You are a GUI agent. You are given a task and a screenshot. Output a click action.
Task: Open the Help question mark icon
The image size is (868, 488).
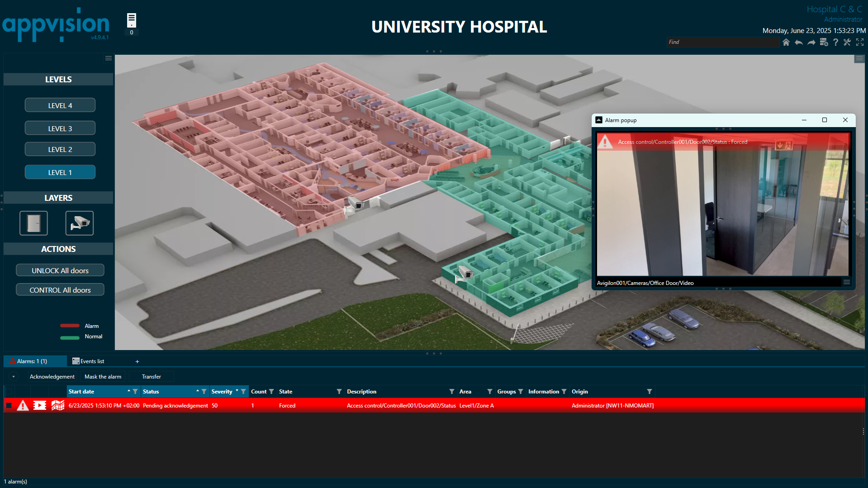835,42
